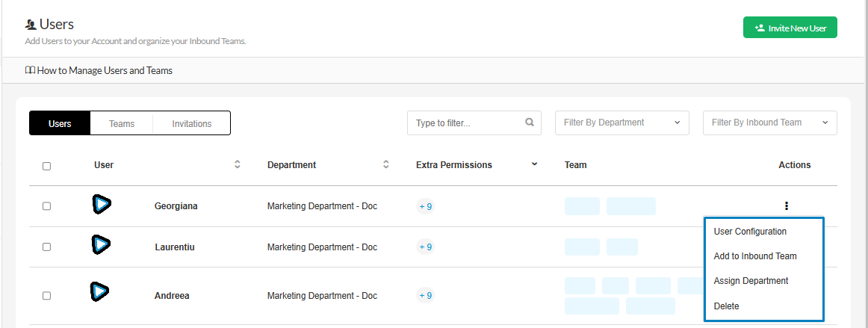Screen dimensions: 868x328
Task: Open Georgiana's three-dot actions menu
Action: pos(787,206)
